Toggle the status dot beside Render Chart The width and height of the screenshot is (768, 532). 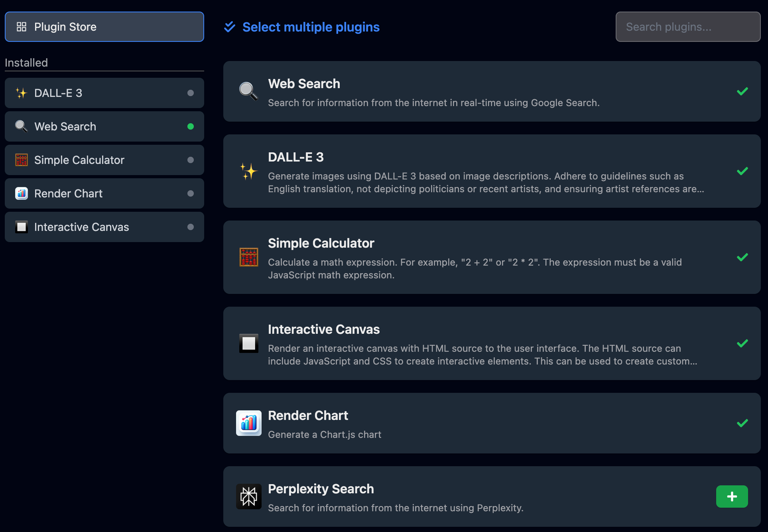(191, 193)
